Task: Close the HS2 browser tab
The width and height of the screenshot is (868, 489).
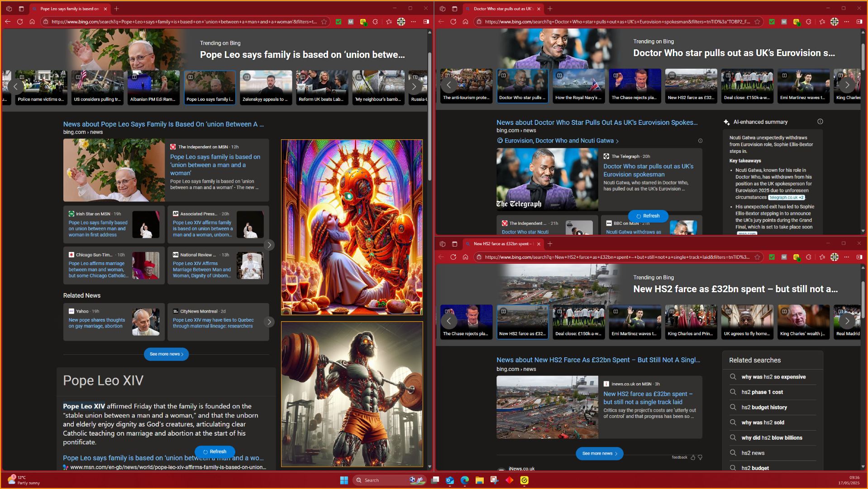Action: tap(539, 244)
